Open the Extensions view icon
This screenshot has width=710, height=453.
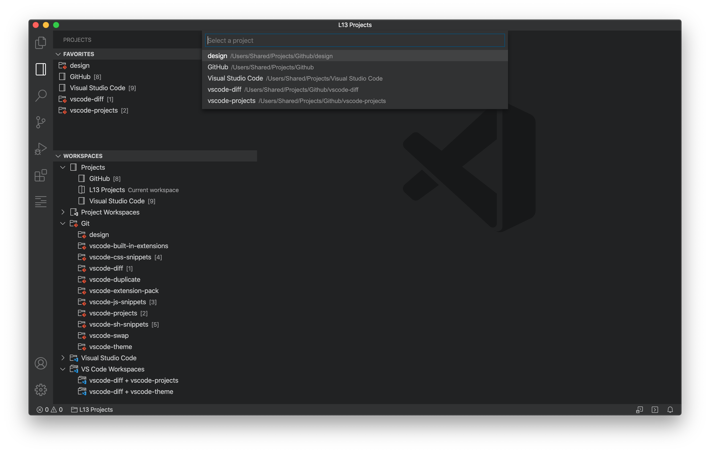41,175
